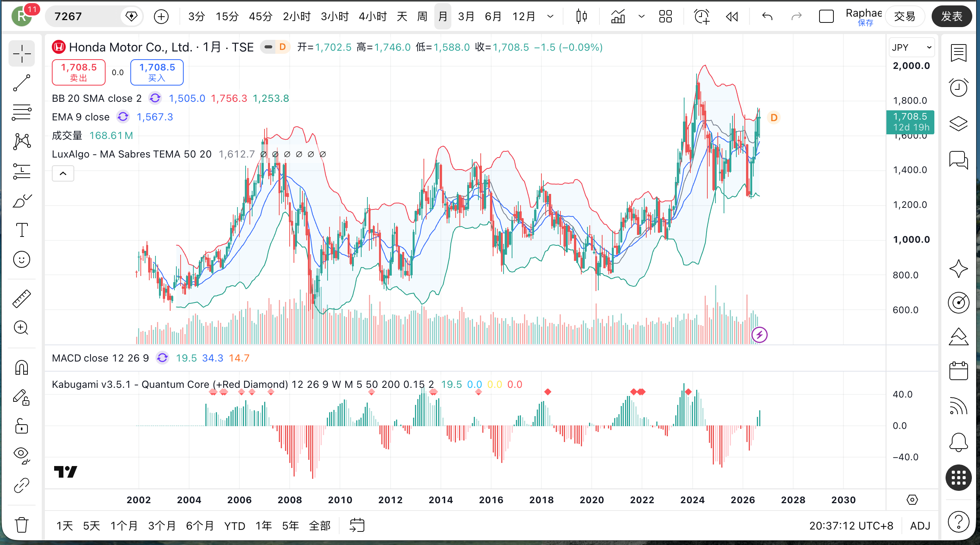Toggle ADJ adjusted data button
Viewport: 980px width, 545px height.
tap(920, 526)
